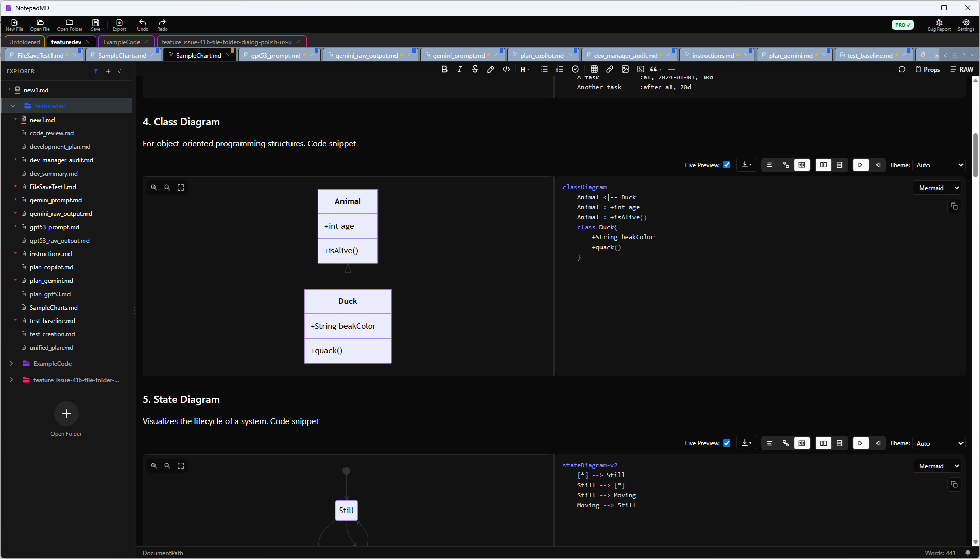Open the Class Diagram download options
Viewport: 980px width, 559px height.
(746, 165)
